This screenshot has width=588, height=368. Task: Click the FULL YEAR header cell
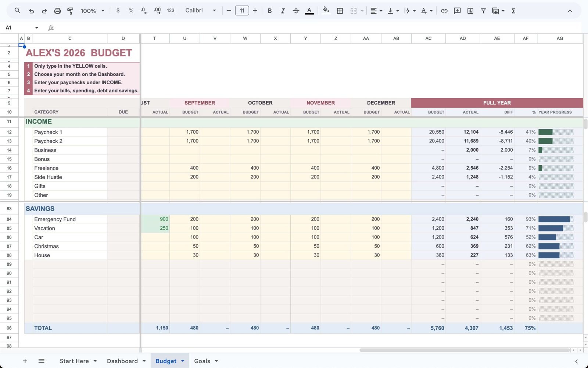(497, 103)
